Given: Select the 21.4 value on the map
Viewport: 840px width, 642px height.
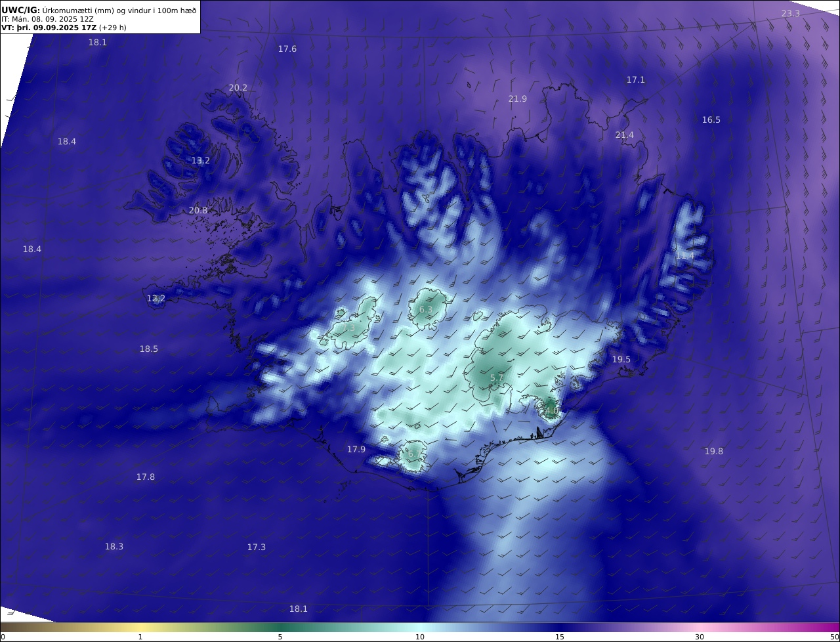Looking at the screenshot, I should pyautogui.click(x=625, y=135).
